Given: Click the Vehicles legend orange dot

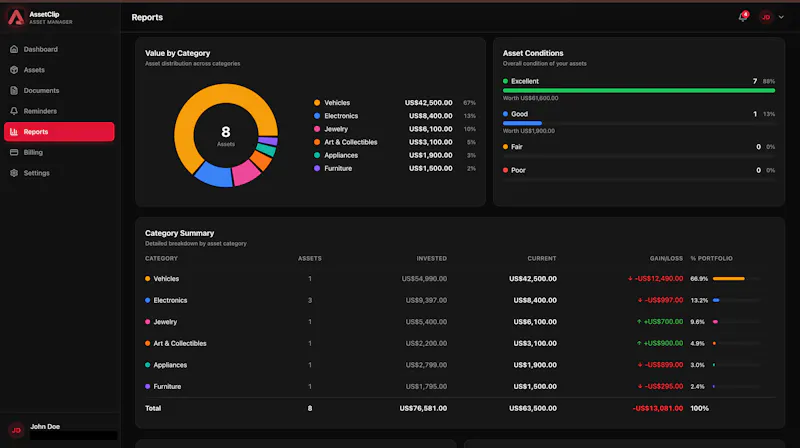Looking at the screenshot, I should tap(317, 103).
